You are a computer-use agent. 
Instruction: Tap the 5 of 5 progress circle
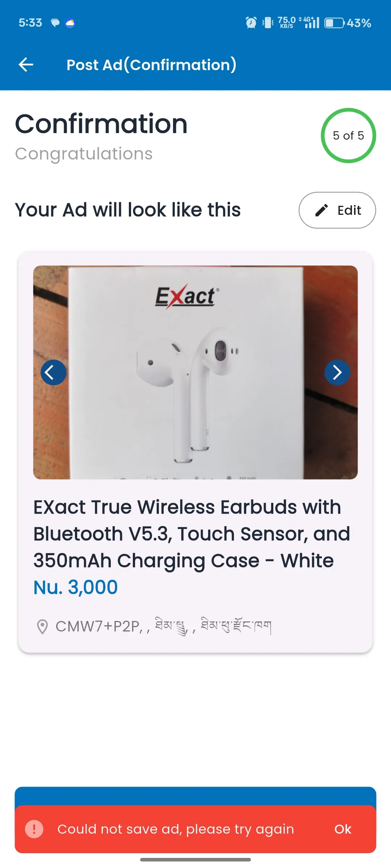pyautogui.click(x=348, y=136)
